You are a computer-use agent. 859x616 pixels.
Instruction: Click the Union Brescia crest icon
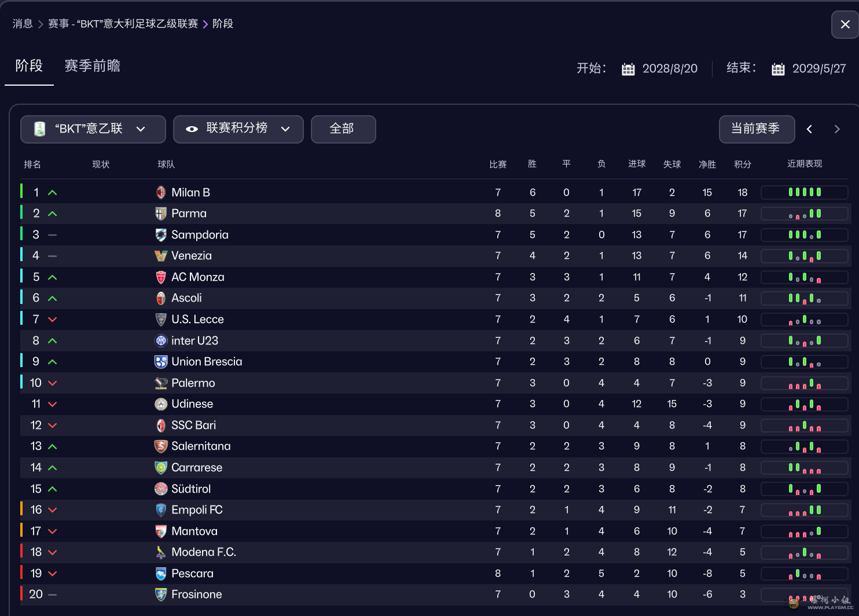(x=161, y=362)
